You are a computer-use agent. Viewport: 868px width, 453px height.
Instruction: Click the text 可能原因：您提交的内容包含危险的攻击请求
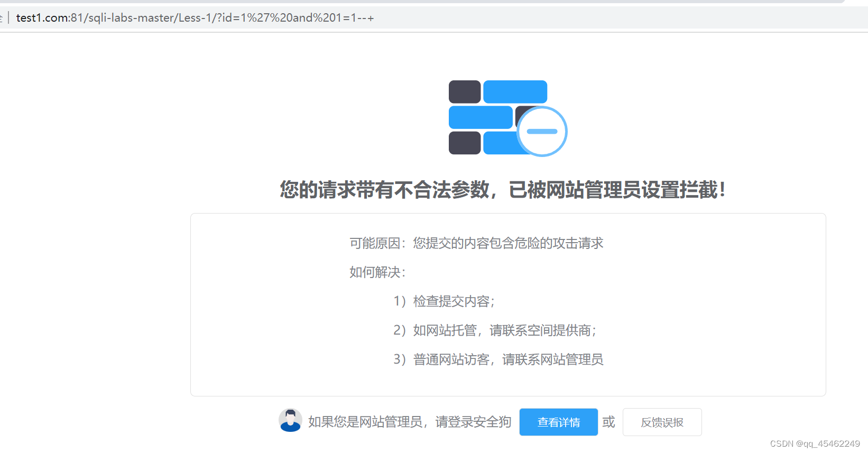pos(476,243)
